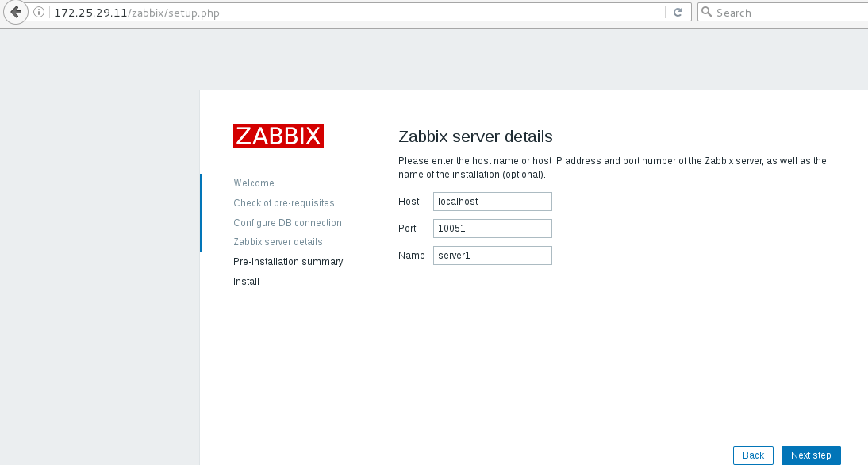This screenshot has width=868, height=465.
Task: Select Zabbix server details step
Action: point(278,242)
